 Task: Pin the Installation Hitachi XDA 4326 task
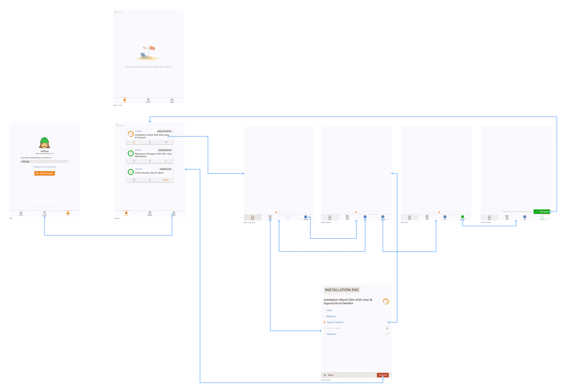(134, 142)
